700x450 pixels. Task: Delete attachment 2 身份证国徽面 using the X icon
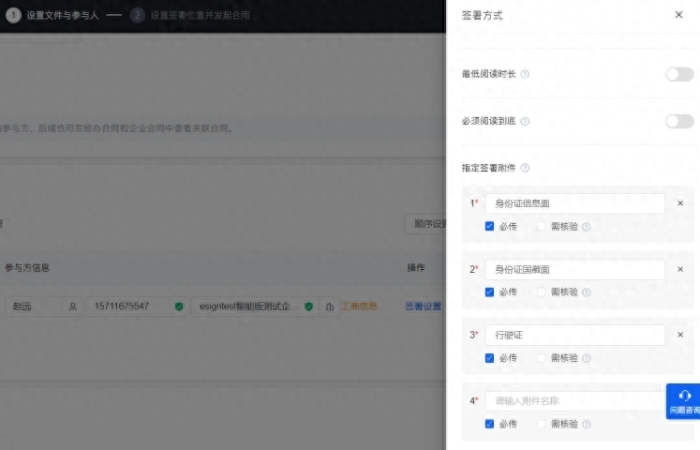click(680, 269)
